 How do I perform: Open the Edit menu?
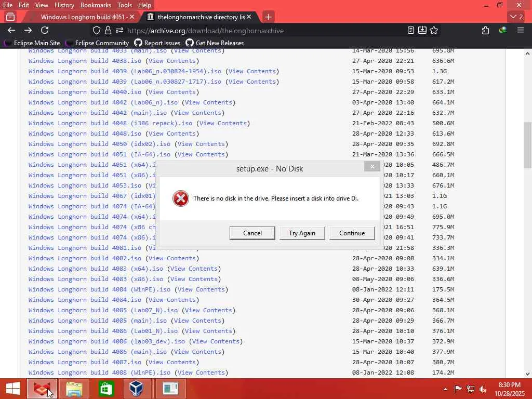(23, 5)
